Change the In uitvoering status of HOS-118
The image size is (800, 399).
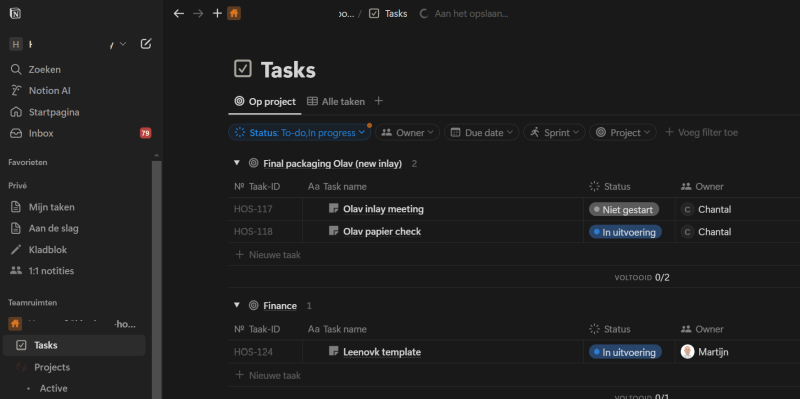coord(625,232)
